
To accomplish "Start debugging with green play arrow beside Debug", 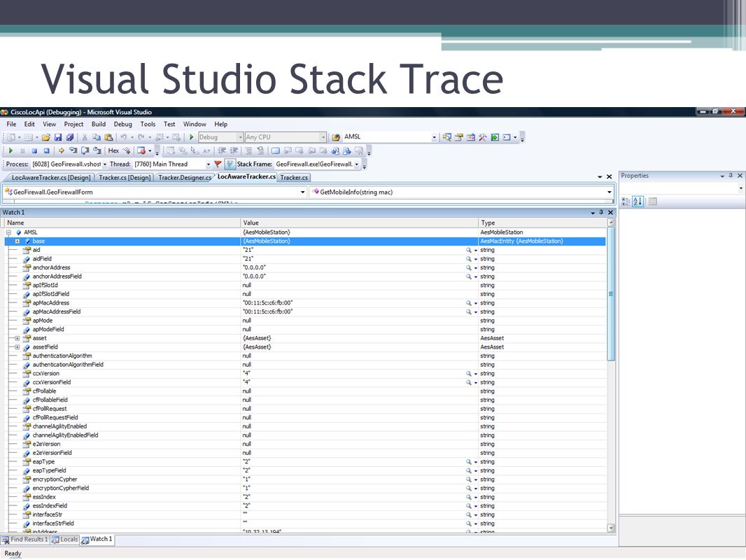I will coord(191,137).
